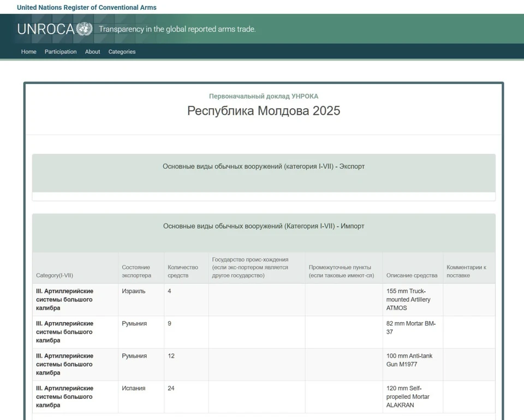The height and width of the screenshot is (420, 524).
Task: Open the Participation menu item
Action: tap(61, 51)
